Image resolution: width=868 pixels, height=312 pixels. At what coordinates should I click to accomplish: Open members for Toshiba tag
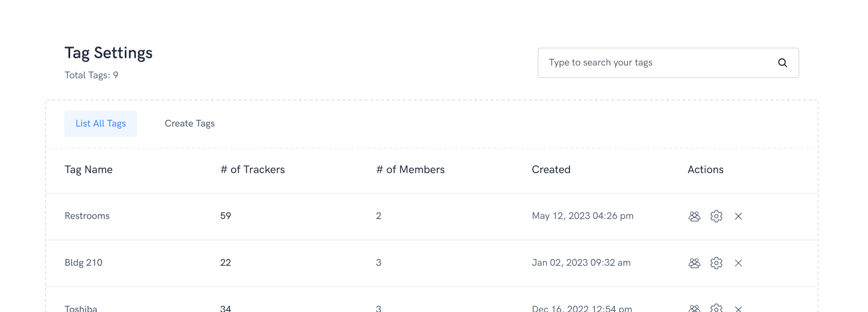click(x=694, y=309)
